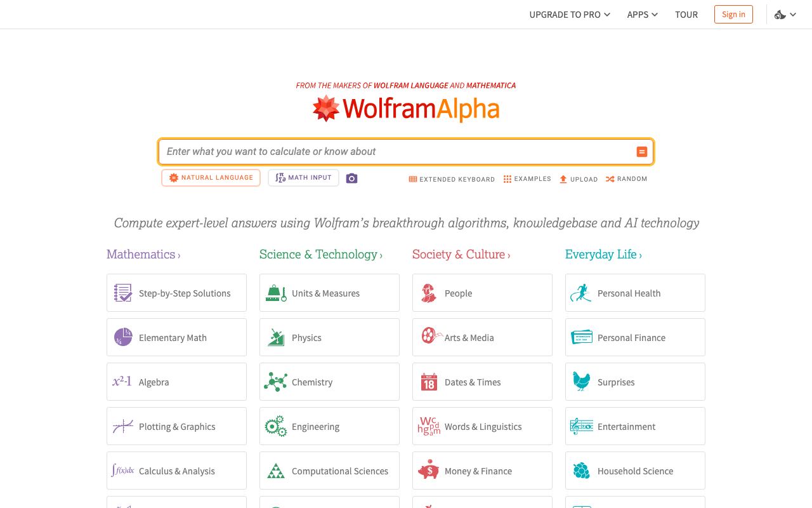
Task: Expand the Everyday Life heading
Action: (x=603, y=254)
